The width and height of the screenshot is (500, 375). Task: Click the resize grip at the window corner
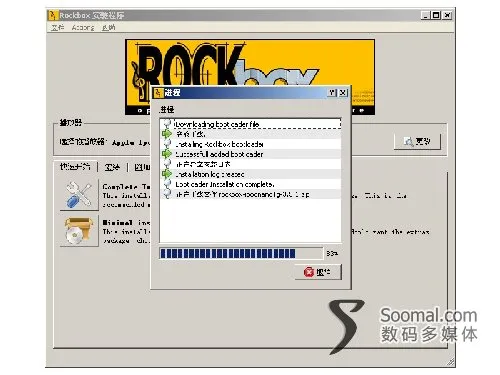(451, 363)
